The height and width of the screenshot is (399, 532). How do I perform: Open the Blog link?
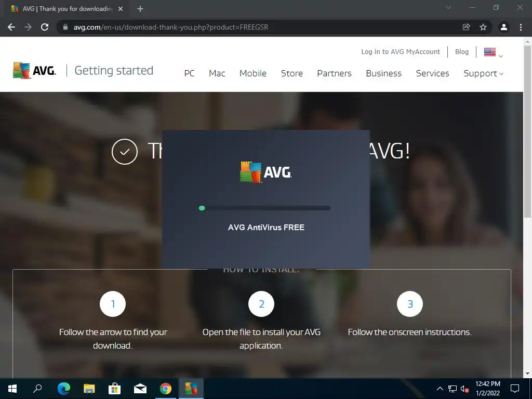point(462,51)
